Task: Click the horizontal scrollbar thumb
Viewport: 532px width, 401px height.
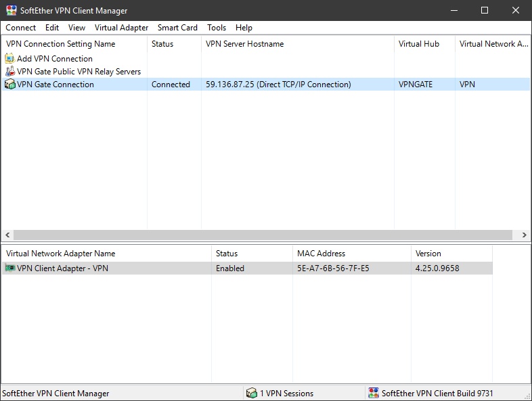Action: click(263, 235)
